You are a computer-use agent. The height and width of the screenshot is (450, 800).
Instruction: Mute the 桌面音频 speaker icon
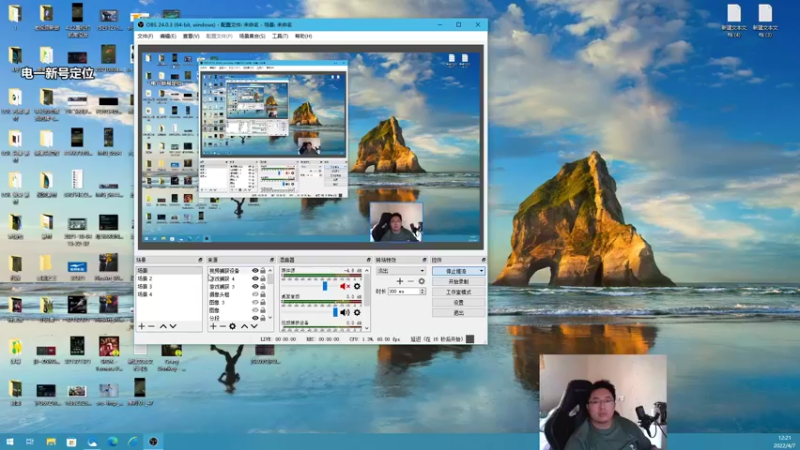345,312
